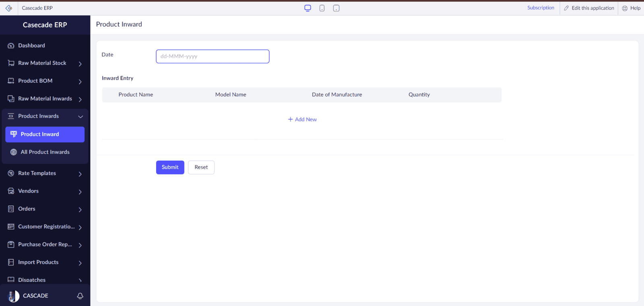Click the Rate Templates icon
This screenshot has width=644, height=306.
[11, 173]
